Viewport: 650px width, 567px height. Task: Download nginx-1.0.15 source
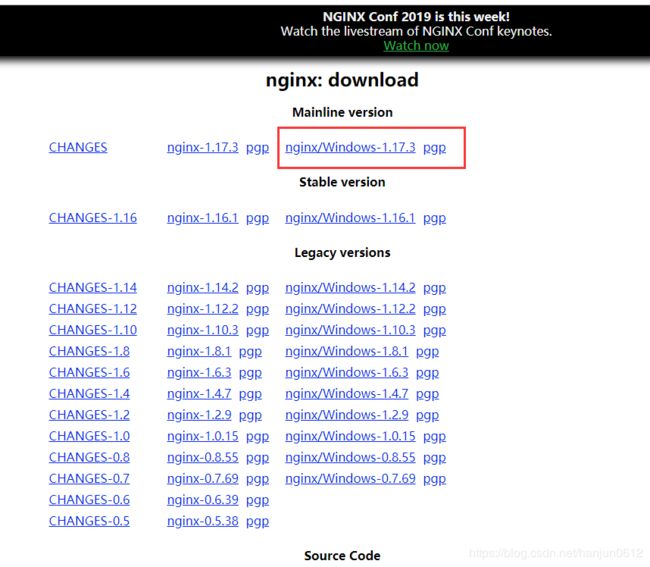[203, 436]
